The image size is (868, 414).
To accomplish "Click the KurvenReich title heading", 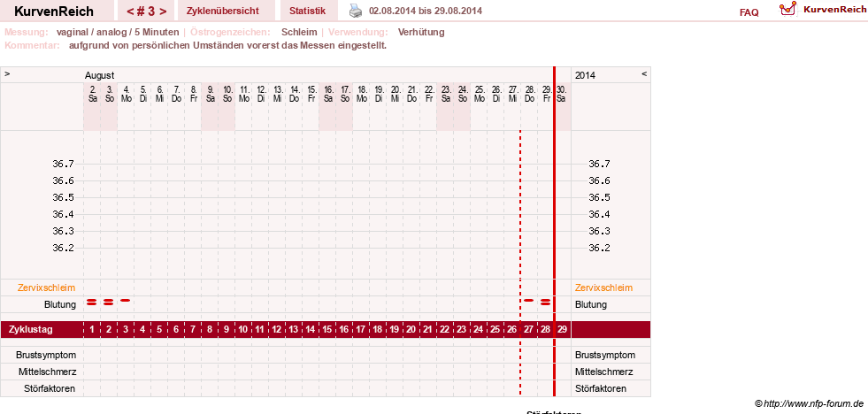I will pos(54,11).
